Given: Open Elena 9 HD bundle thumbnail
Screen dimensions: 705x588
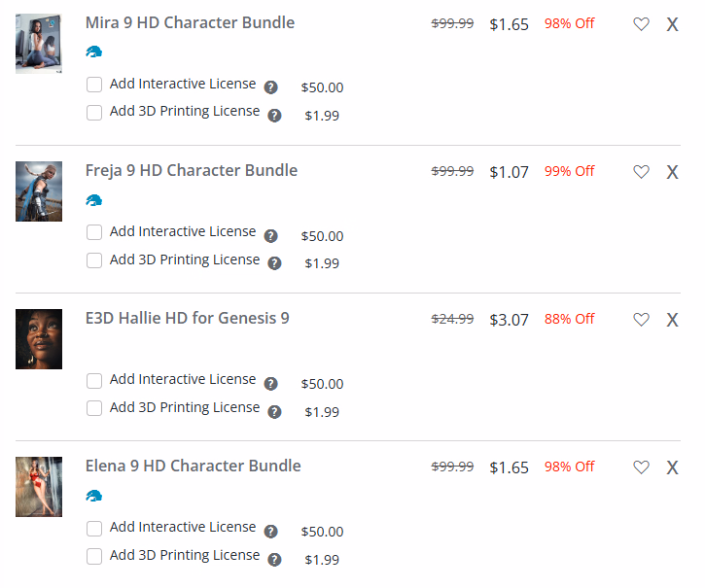Looking at the screenshot, I should [x=39, y=487].
